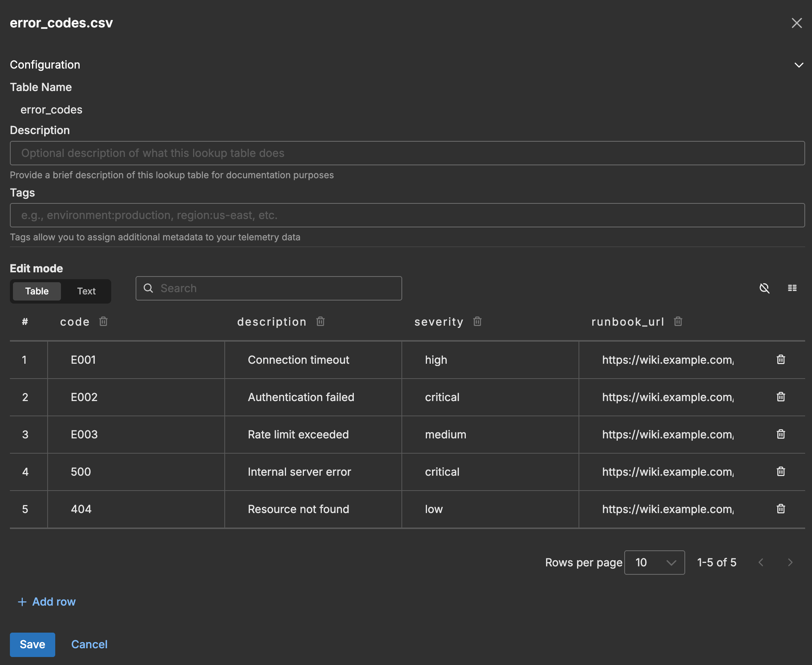Click inside the Search field
The image size is (812, 665).
click(268, 288)
